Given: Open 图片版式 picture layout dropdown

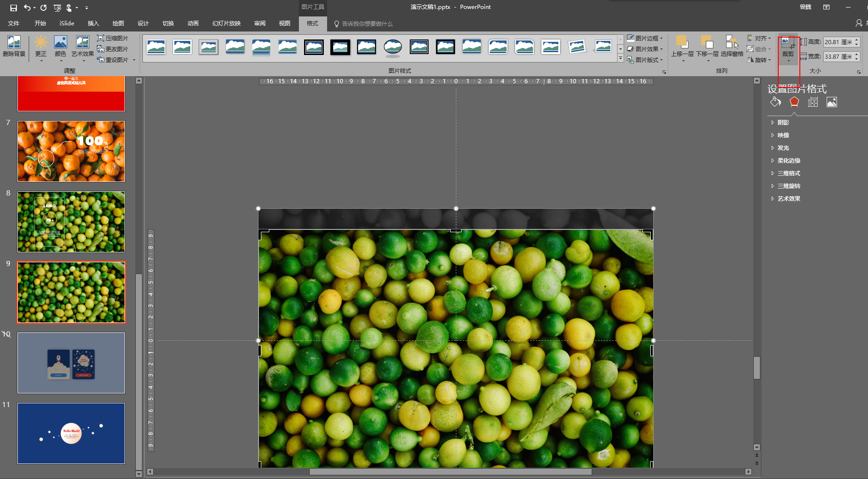Looking at the screenshot, I should pos(645,60).
